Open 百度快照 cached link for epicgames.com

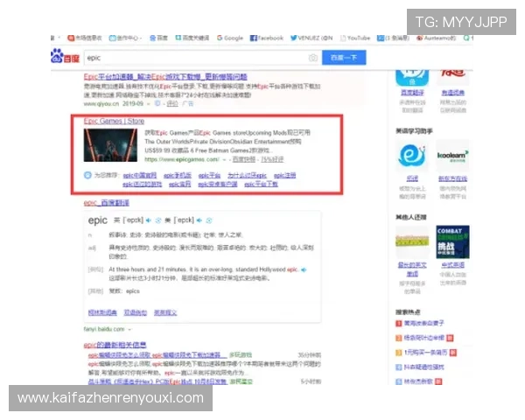coord(244,159)
